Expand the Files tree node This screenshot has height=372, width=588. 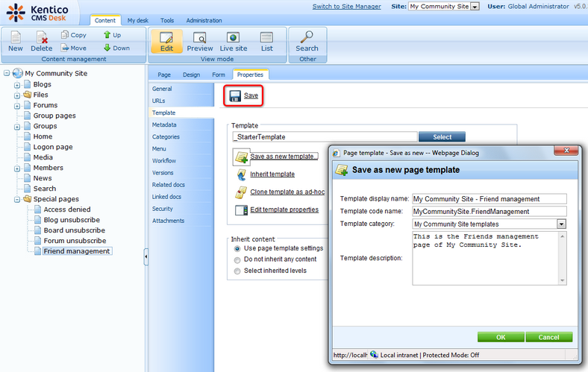[x=17, y=95]
